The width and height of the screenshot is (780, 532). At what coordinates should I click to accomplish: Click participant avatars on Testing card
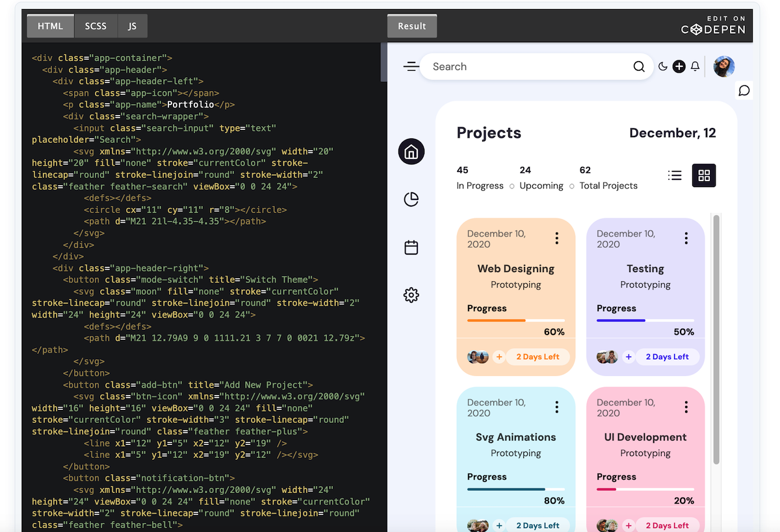pyautogui.click(x=607, y=357)
